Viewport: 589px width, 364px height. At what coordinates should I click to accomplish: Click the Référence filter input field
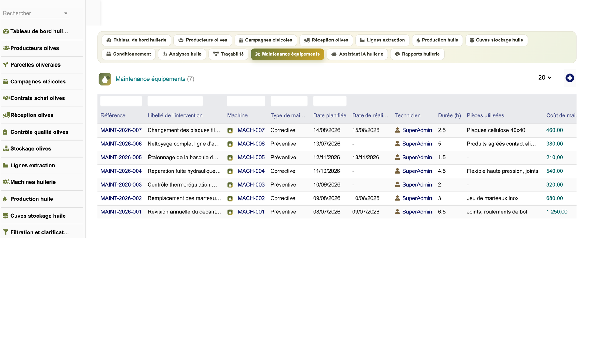coord(121,101)
